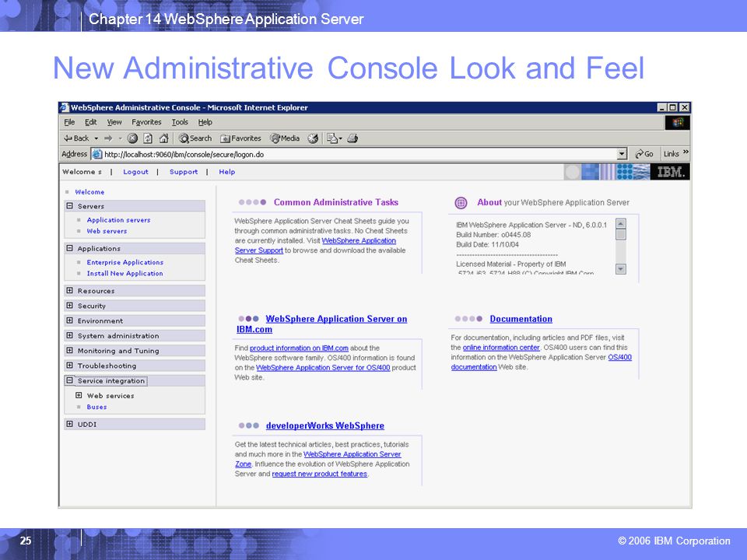Image resolution: width=747 pixels, height=560 pixels.
Task: Open the developerWorks WebSphere heading link
Action: (325, 425)
